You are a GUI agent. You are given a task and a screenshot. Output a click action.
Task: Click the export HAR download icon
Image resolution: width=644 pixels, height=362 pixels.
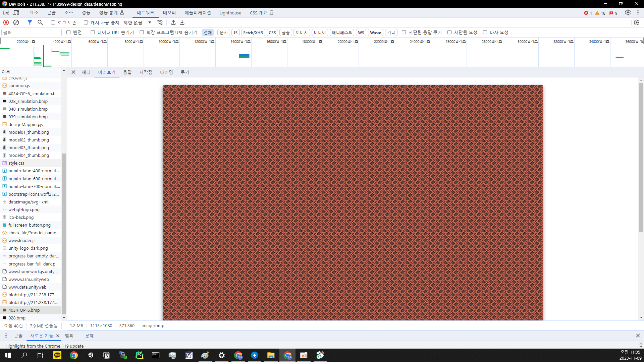(x=182, y=22)
